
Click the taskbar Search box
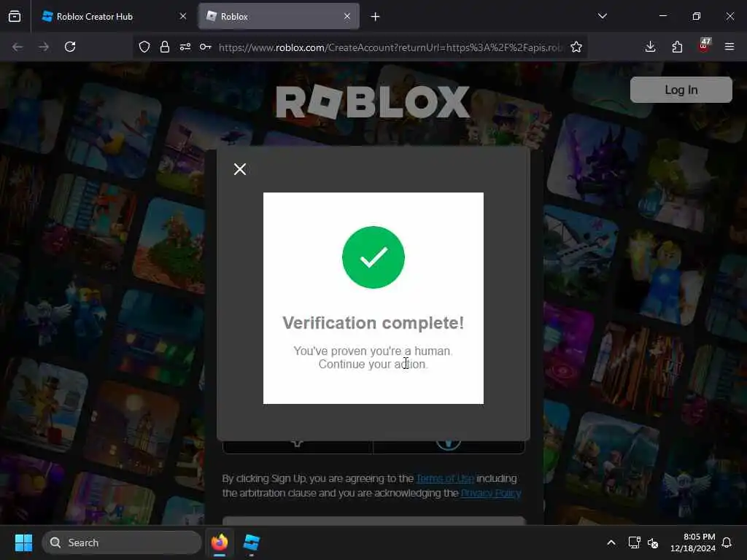(x=122, y=542)
